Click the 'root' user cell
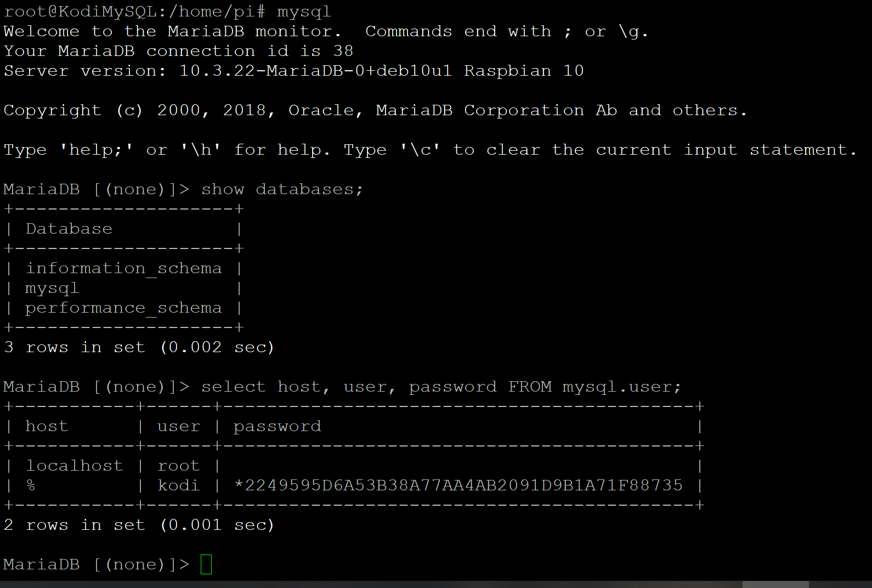 178,466
